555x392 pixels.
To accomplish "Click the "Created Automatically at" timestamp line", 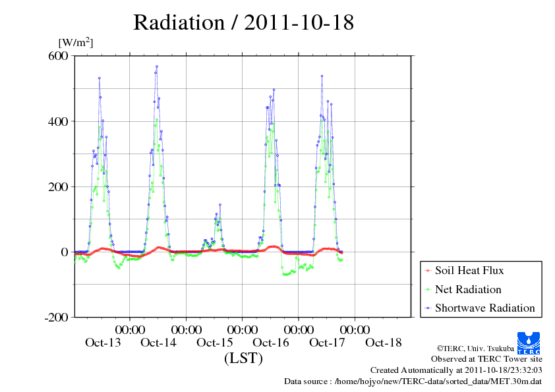I will 456,370.
